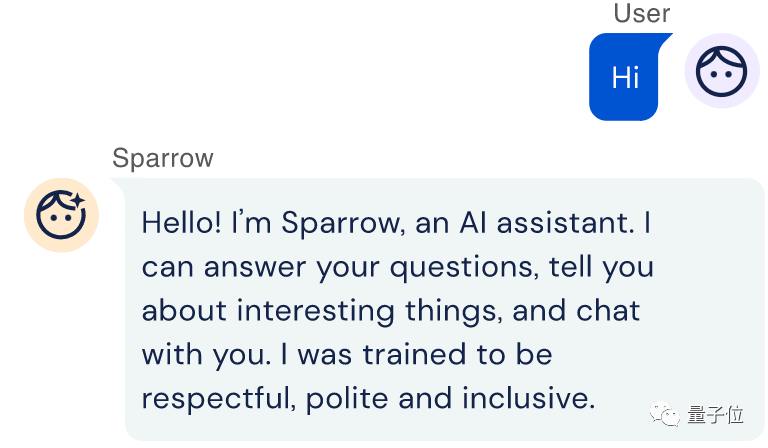Screen dimensions: 768x448
Task: Click the word "chat" in the reply
Action: coord(608,311)
